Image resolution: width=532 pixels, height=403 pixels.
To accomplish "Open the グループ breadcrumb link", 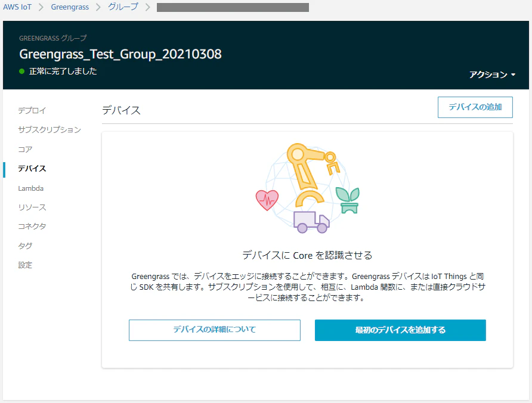I will coord(123,7).
